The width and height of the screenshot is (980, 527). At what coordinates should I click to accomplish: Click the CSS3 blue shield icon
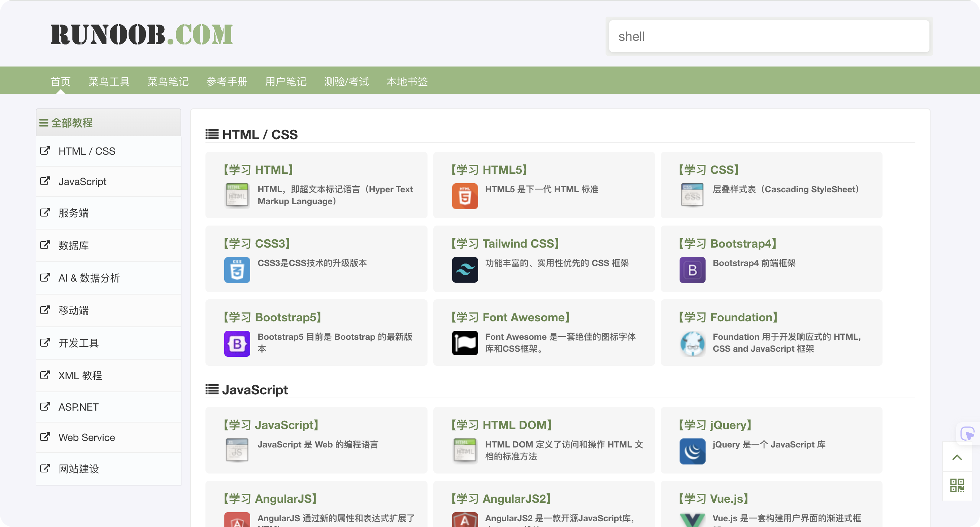pyautogui.click(x=237, y=270)
